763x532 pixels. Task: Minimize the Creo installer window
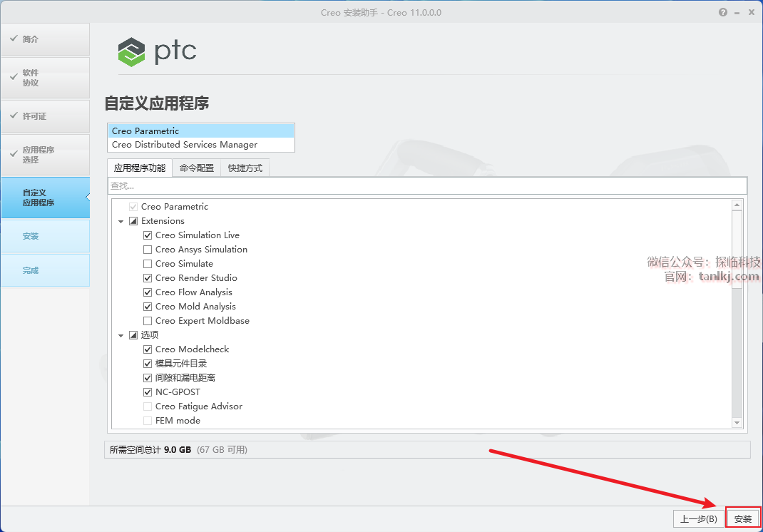pyautogui.click(x=738, y=13)
